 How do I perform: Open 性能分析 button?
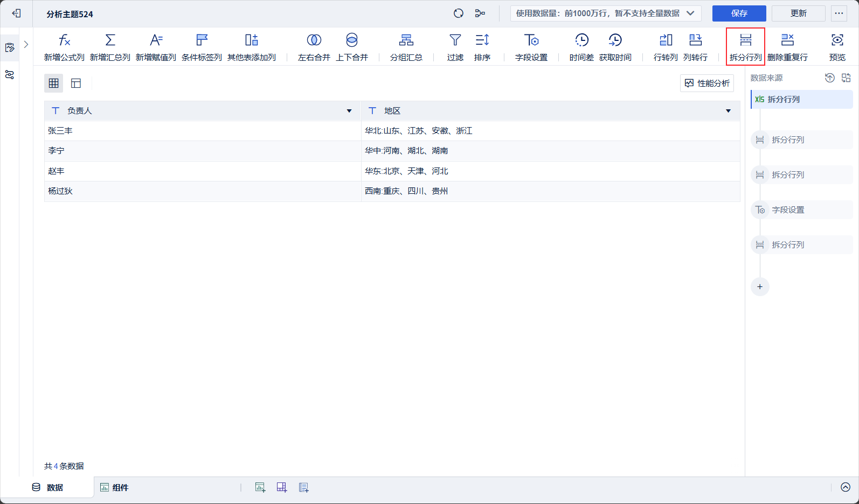(707, 83)
